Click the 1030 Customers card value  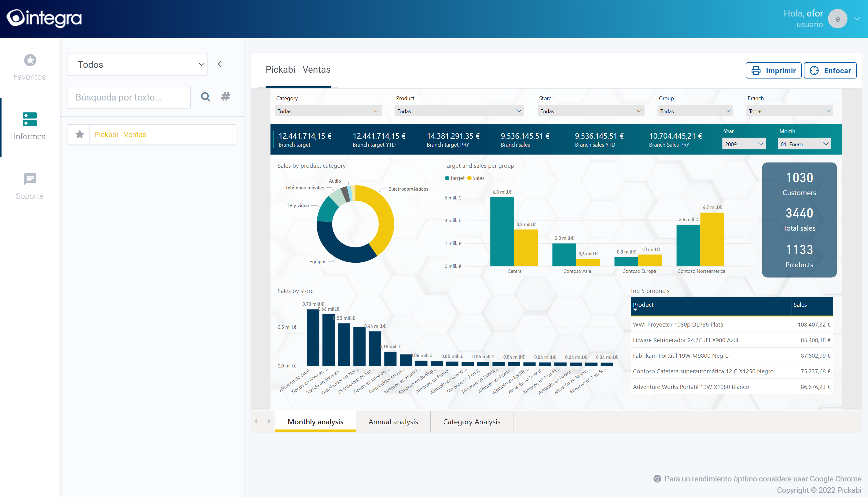(799, 177)
